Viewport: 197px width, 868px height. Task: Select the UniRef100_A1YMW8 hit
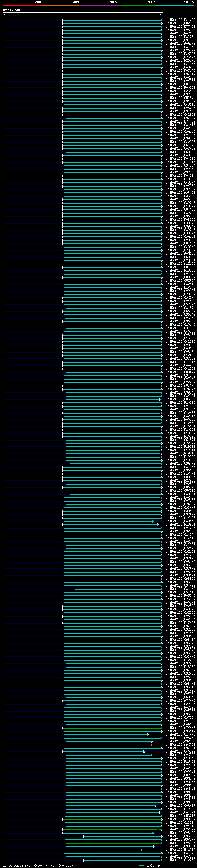[x=180, y=474]
